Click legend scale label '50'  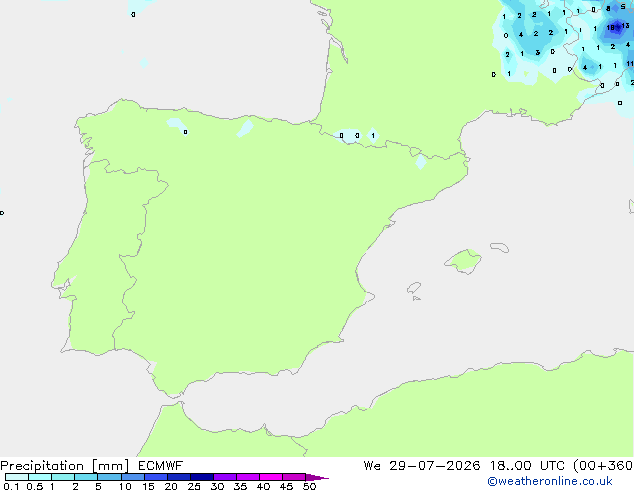coord(309,486)
